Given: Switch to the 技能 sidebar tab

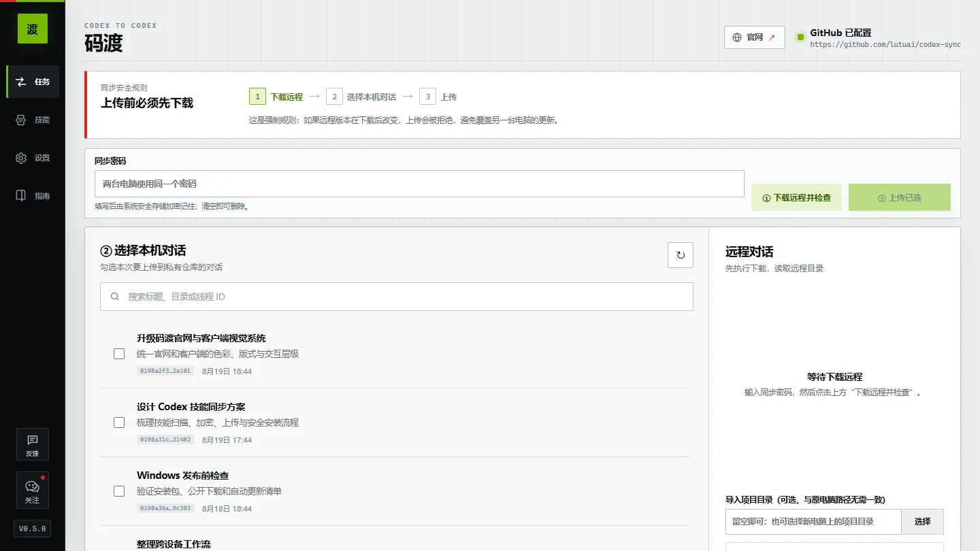Looking at the screenshot, I should pos(33,120).
